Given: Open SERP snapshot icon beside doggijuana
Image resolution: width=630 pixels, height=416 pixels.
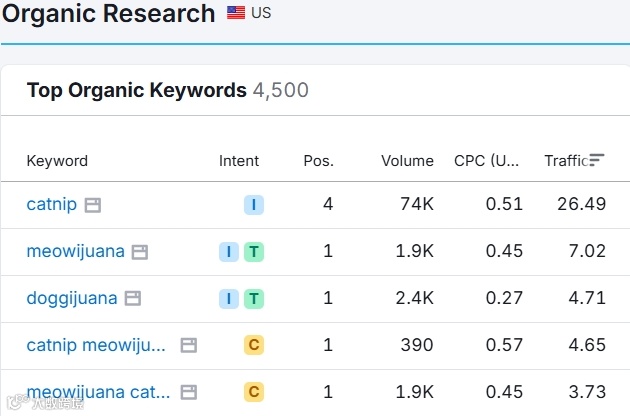Looking at the screenshot, I should coord(132,298).
